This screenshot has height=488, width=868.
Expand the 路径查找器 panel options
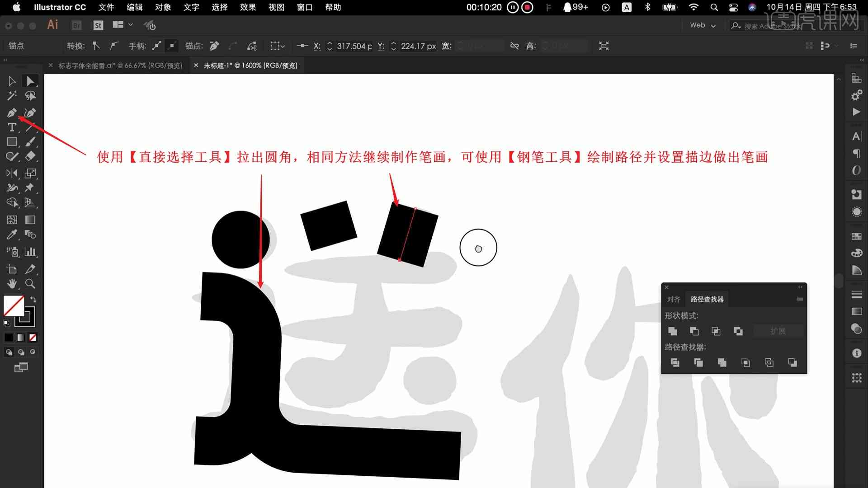[x=798, y=299]
